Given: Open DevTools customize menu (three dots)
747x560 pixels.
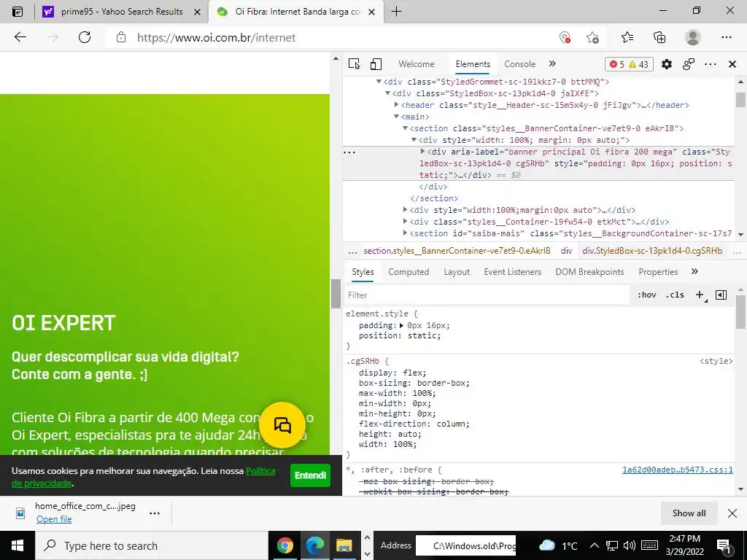Looking at the screenshot, I should pos(711,64).
